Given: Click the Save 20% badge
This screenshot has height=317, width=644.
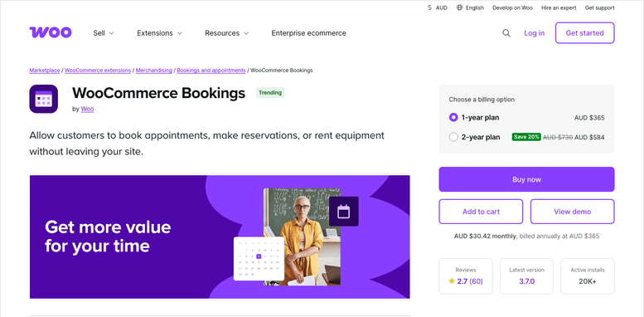Looking at the screenshot, I should click(526, 137).
